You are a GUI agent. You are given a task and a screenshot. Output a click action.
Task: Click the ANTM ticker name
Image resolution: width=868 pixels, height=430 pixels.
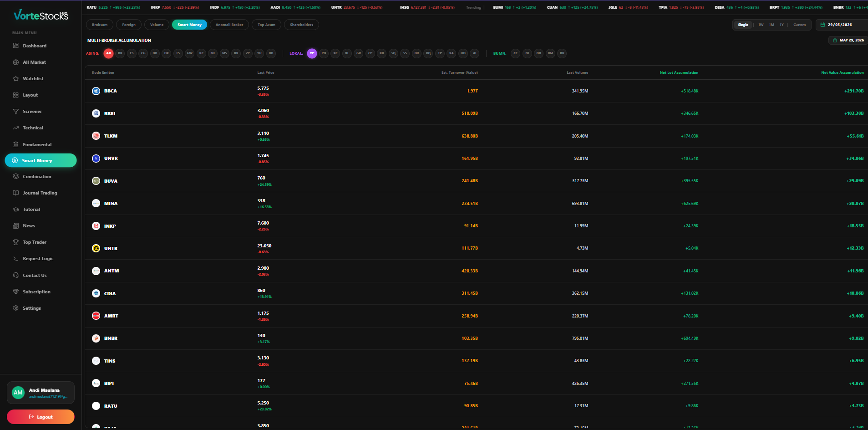(x=112, y=271)
